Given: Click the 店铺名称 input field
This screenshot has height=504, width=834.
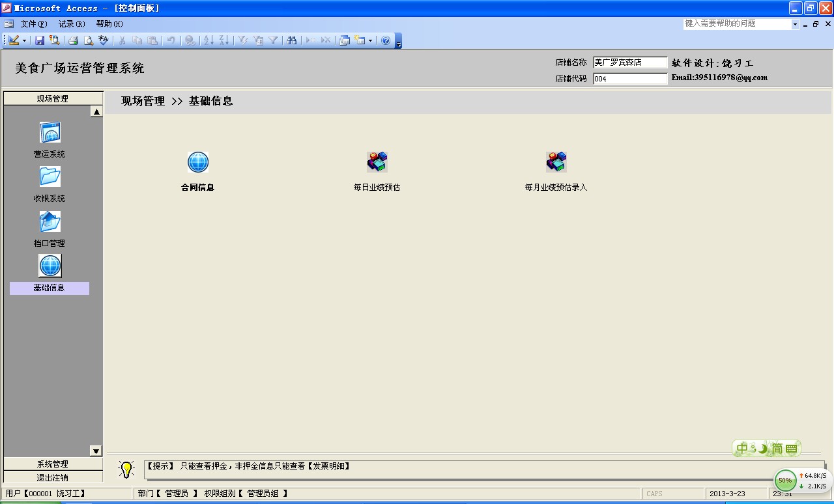Looking at the screenshot, I should pyautogui.click(x=630, y=63).
